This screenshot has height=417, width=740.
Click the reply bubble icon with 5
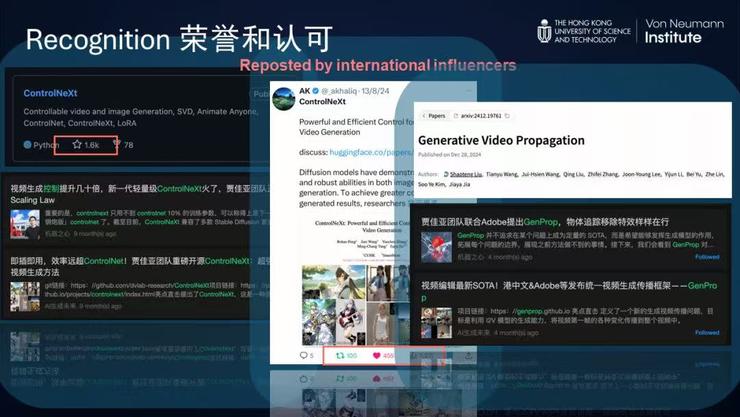coord(303,355)
